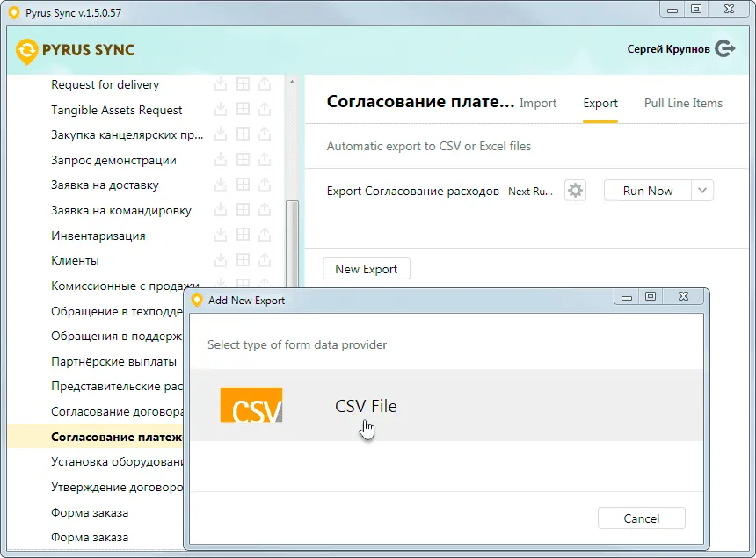Click the import icon for Request for delivery

[x=221, y=84]
